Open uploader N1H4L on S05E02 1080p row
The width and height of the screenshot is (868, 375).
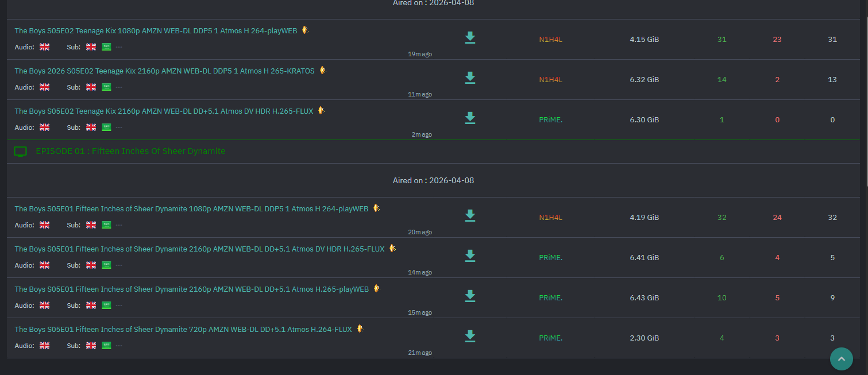pos(550,40)
